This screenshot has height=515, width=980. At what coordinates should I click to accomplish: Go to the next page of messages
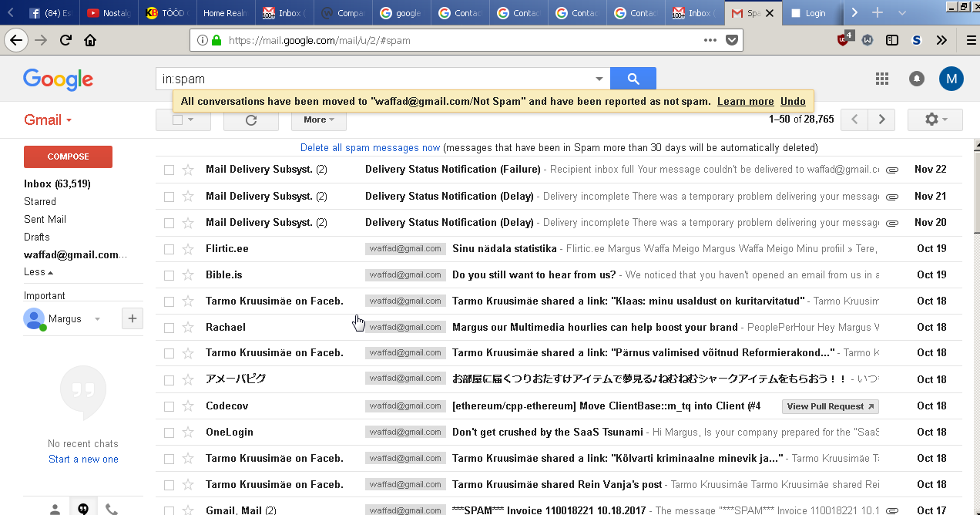(881, 119)
